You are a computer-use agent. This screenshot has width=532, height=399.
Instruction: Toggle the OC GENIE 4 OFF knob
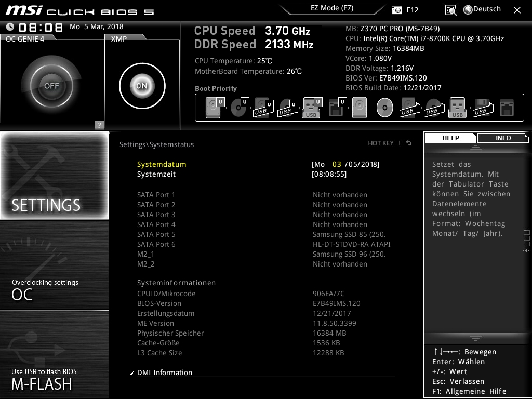pos(51,86)
